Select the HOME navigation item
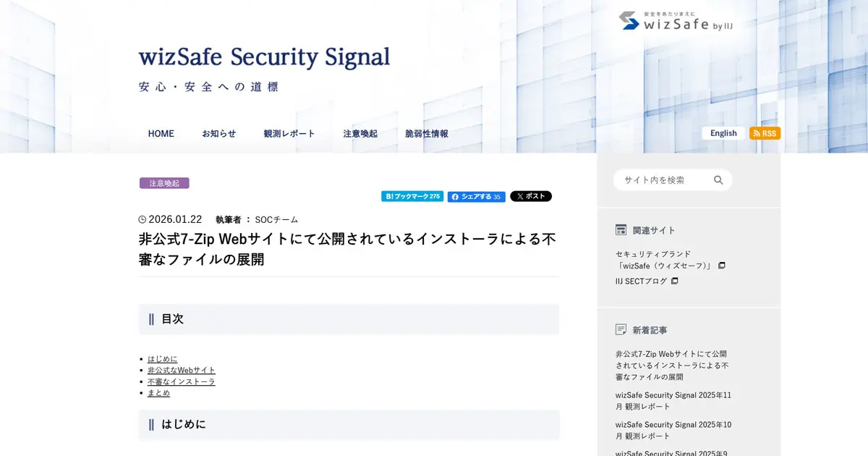The height and width of the screenshot is (456, 868). pyautogui.click(x=161, y=133)
